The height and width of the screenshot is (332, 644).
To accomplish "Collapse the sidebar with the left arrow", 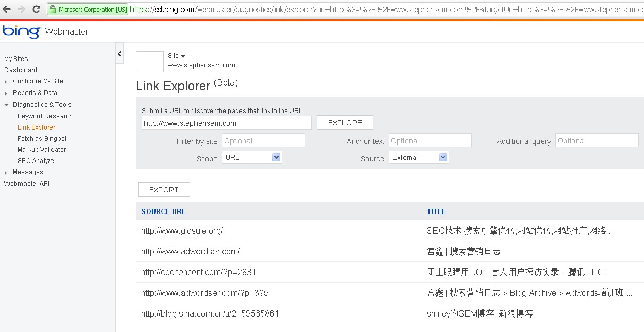I will [x=119, y=54].
